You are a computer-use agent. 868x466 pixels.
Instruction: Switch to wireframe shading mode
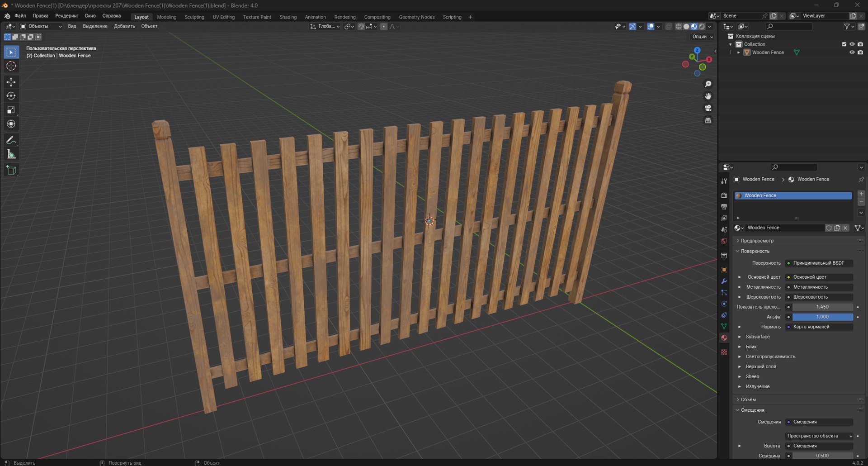[679, 27]
